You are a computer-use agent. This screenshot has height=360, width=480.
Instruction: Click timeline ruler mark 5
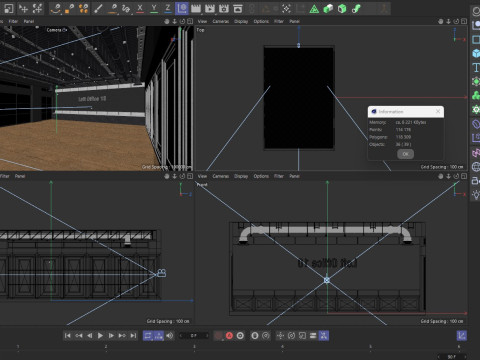370,347
